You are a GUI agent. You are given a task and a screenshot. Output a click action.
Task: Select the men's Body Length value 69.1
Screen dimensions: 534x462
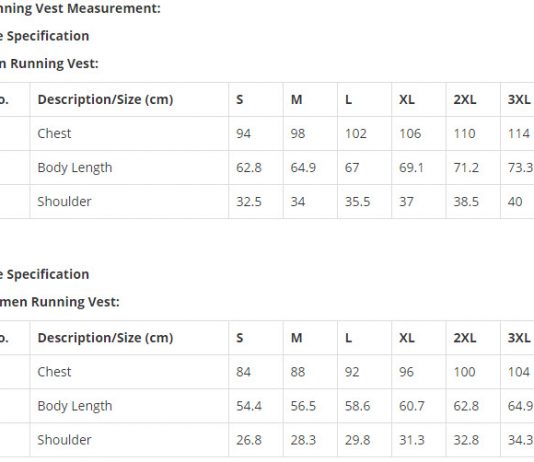click(411, 168)
